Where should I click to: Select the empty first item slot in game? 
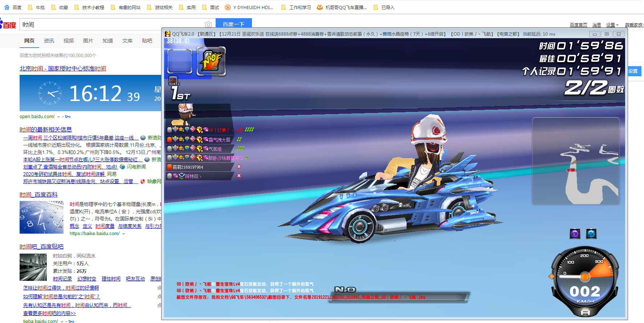point(180,61)
